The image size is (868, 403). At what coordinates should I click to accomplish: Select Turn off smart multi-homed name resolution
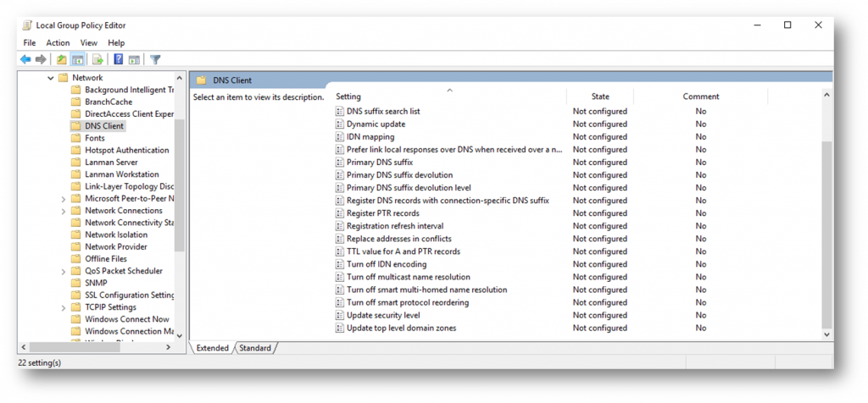point(427,290)
